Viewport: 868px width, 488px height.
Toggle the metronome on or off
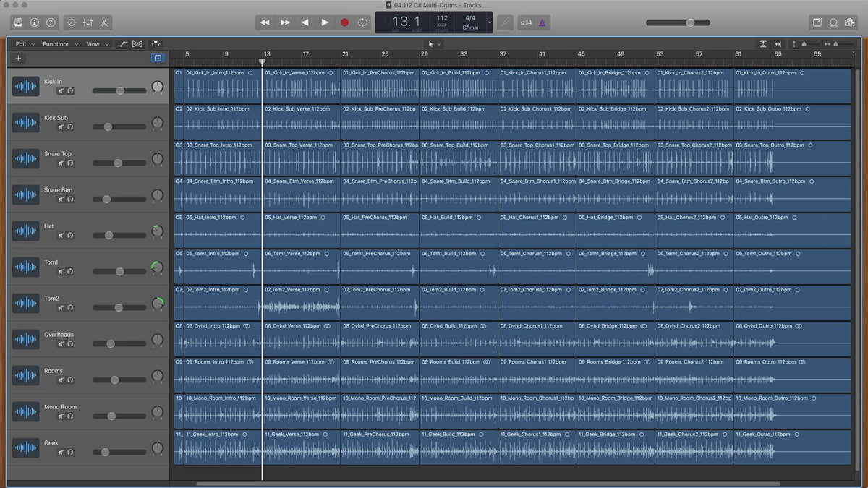pyautogui.click(x=543, y=22)
